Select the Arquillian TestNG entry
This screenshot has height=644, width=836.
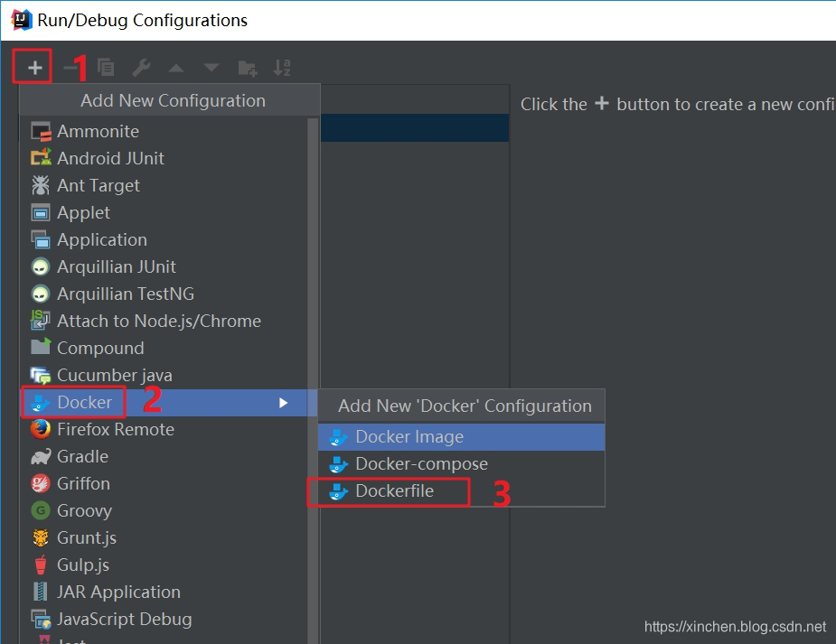click(x=164, y=294)
